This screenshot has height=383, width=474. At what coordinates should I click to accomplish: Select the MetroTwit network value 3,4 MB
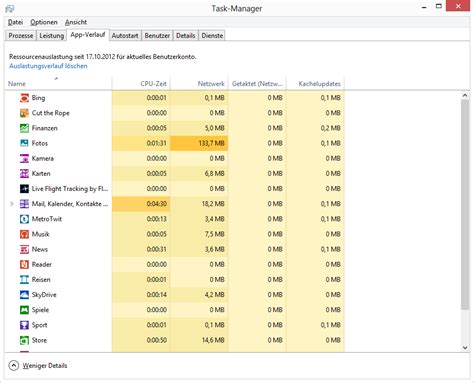pyautogui.click(x=214, y=219)
